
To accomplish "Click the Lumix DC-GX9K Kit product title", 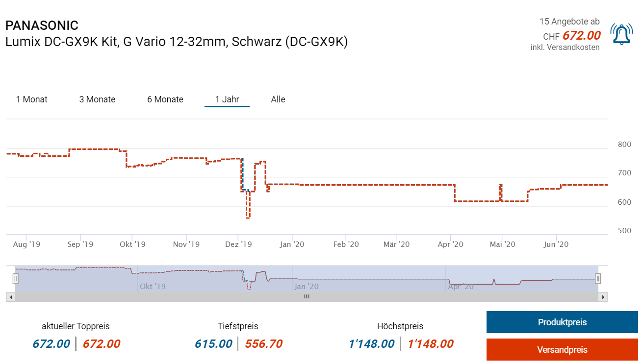I will tap(177, 42).
